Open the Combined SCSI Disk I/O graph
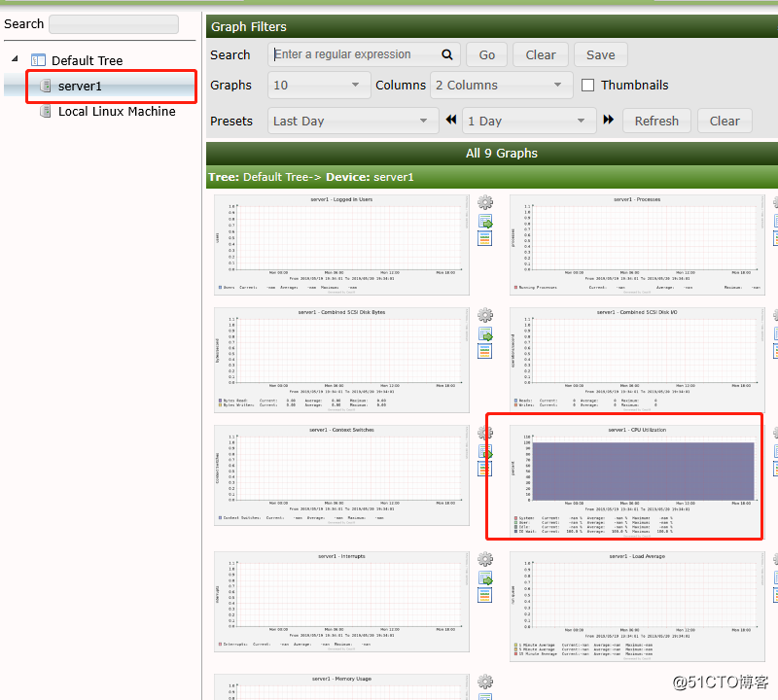This screenshot has height=700, width=778. pos(637,360)
